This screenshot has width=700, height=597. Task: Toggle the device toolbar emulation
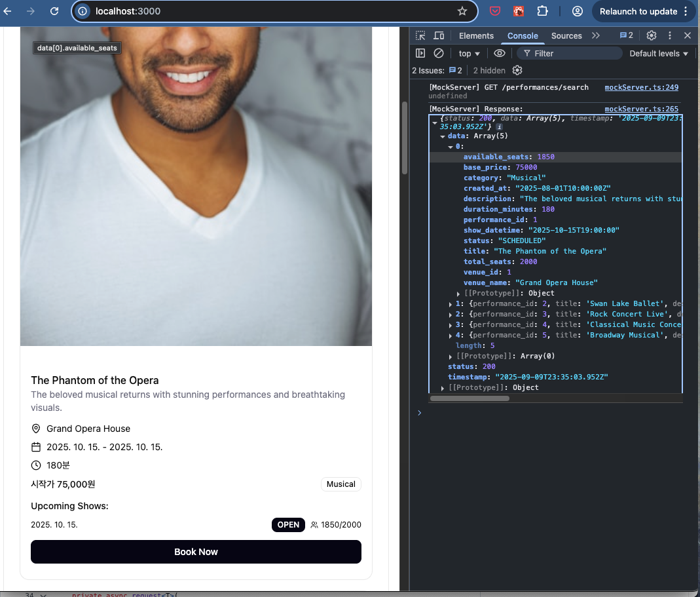pos(439,36)
